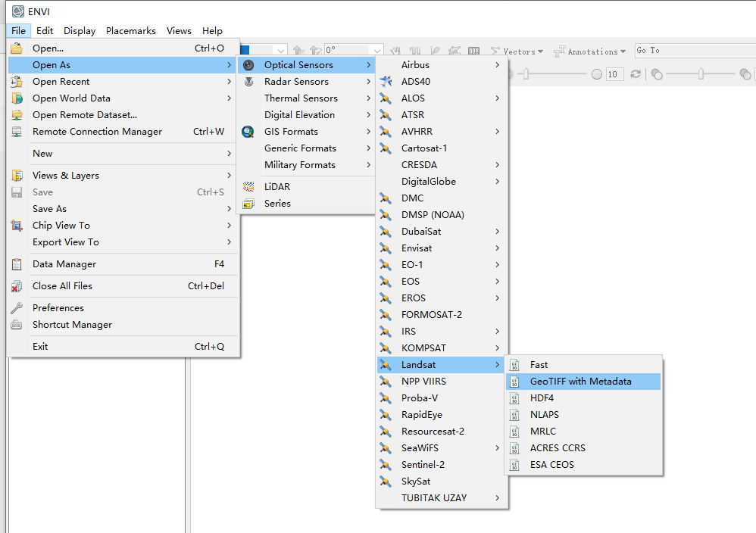Choose MRLC under Landsat
This screenshot has width=756, height=533.
tap(583, 432)
